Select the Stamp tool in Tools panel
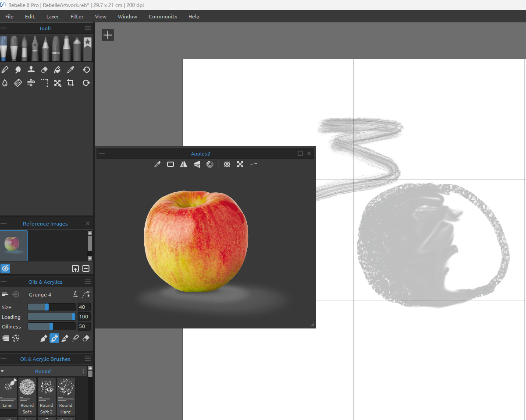The image size is (526, 420). pos(31,70)
